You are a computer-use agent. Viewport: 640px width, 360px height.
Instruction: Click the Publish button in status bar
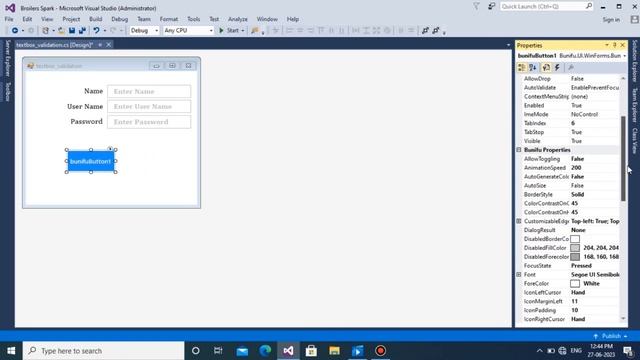(x=611, y=336)
